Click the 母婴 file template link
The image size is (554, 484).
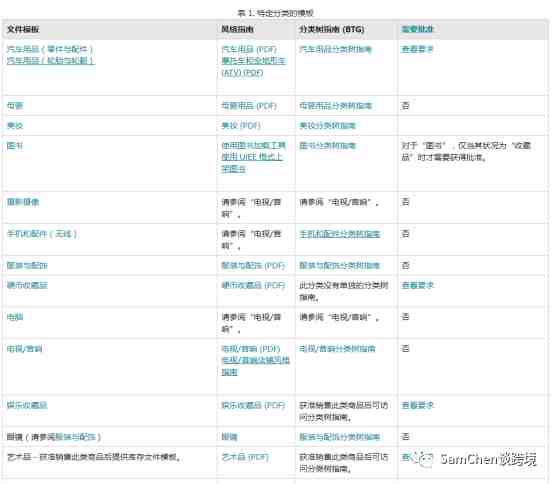click(x=15, y=105)
